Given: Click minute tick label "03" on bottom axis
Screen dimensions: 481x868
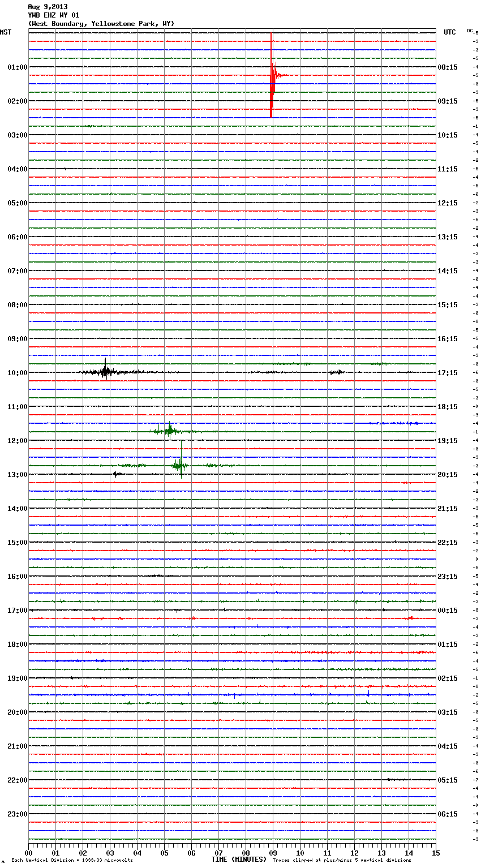Looking at the screenshot, I should [110, 853].
